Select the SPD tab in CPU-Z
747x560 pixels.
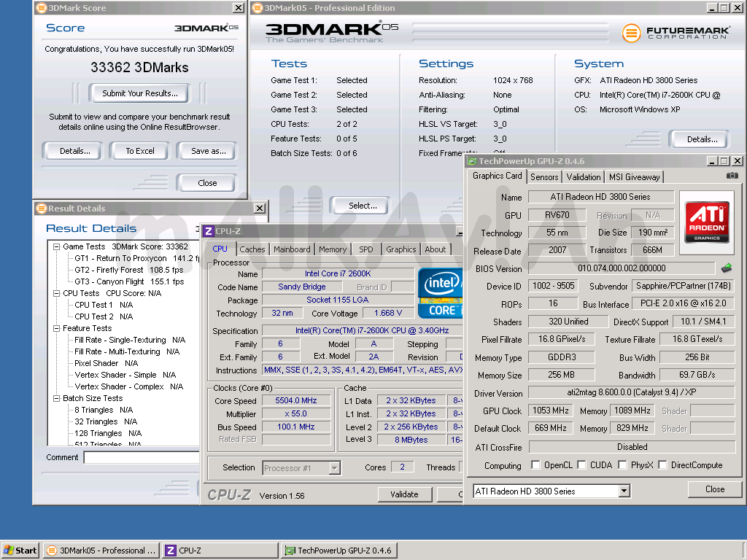[x=366, y=249]
